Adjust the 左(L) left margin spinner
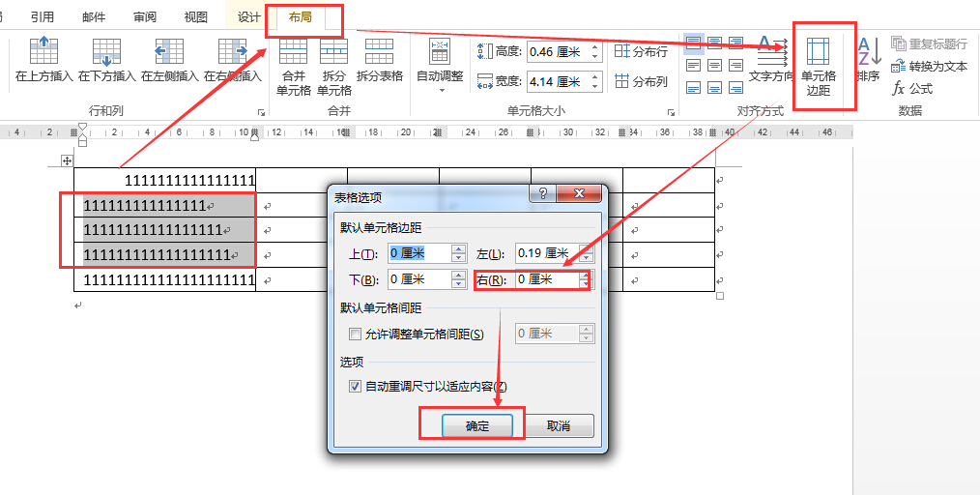This screenshot has width=980, height=495. click(x=587, y=253)
